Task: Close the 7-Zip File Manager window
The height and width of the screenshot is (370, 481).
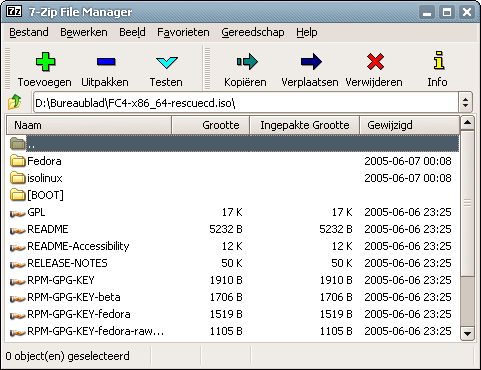Action: (467, 12)
